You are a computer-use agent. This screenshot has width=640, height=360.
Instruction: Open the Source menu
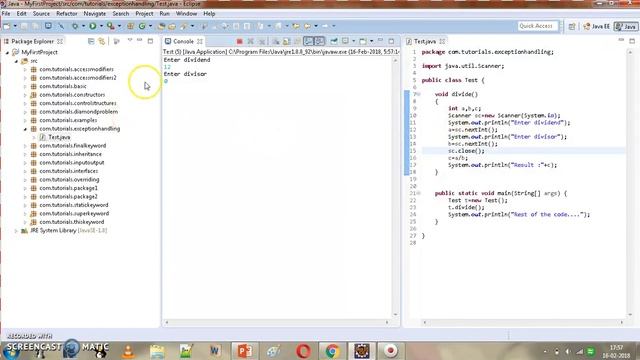[41, 13]
